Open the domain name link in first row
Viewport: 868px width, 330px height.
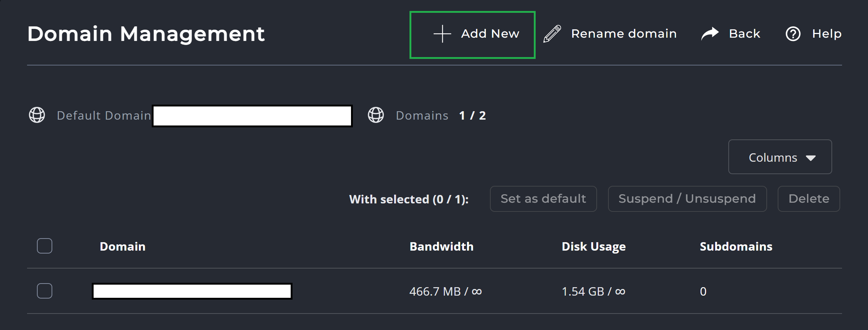(x=192, y=291)
